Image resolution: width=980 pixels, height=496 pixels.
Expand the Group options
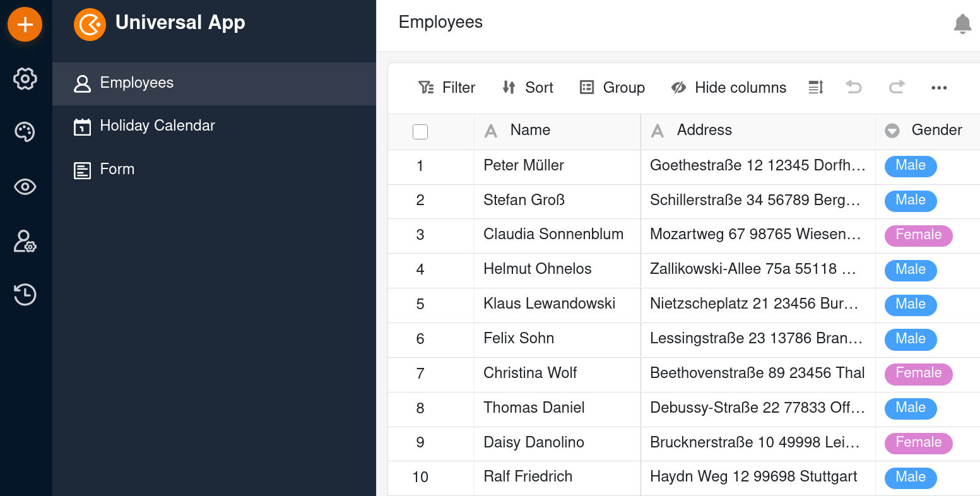[612, 88]
